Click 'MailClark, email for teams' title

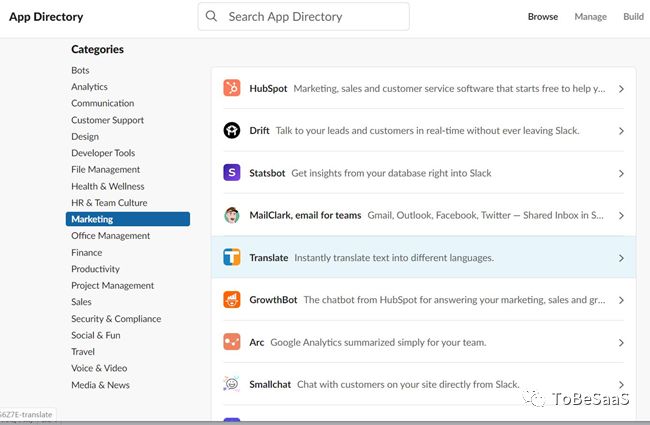tap(305, 215)
